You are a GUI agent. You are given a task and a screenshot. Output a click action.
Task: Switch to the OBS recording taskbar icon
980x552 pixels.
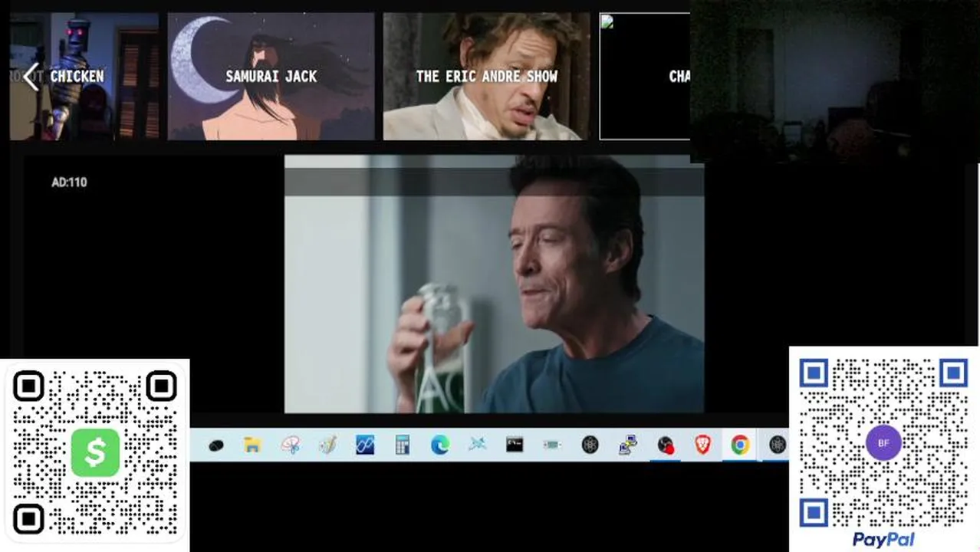coord(665,445)
